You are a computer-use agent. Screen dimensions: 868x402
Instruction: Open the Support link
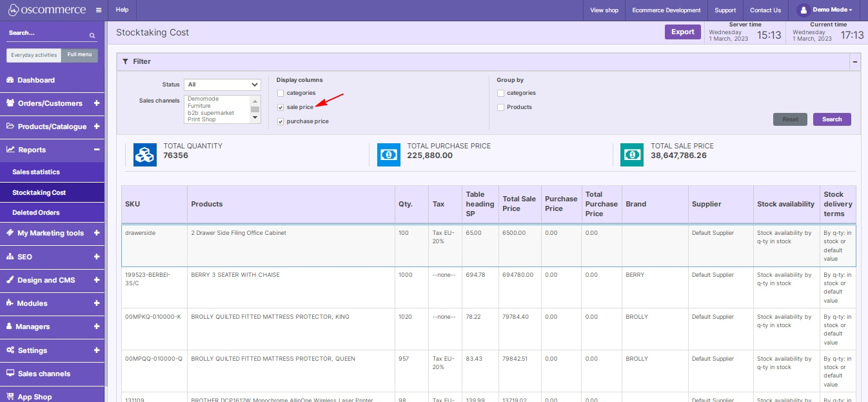click(x=725, y=10)
